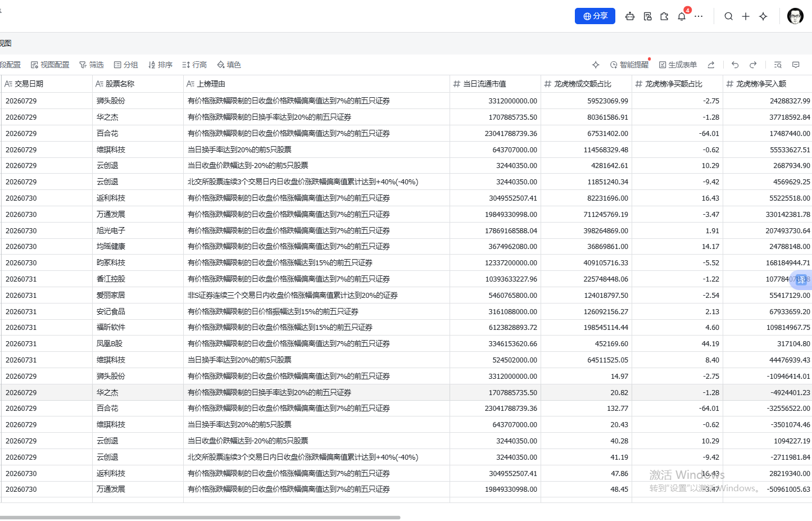Open the 填色 fill color option
The image size is (812, 521).
(229, 65)
